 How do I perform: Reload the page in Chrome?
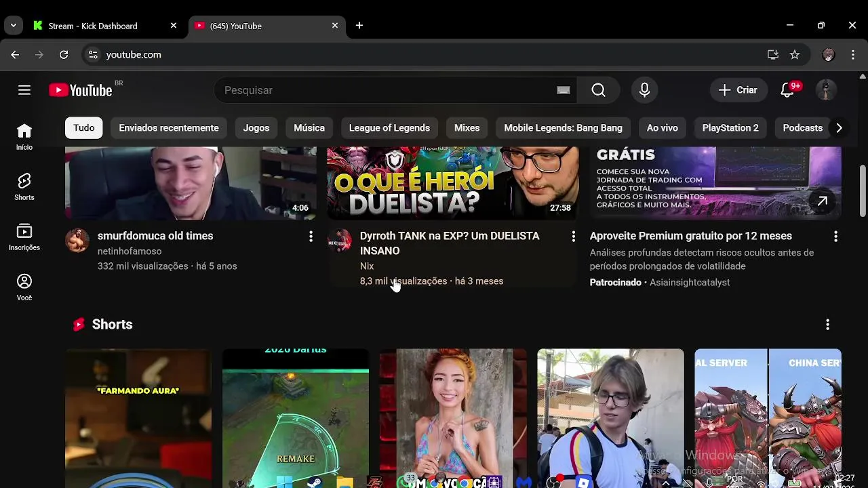tap(64, 55)
